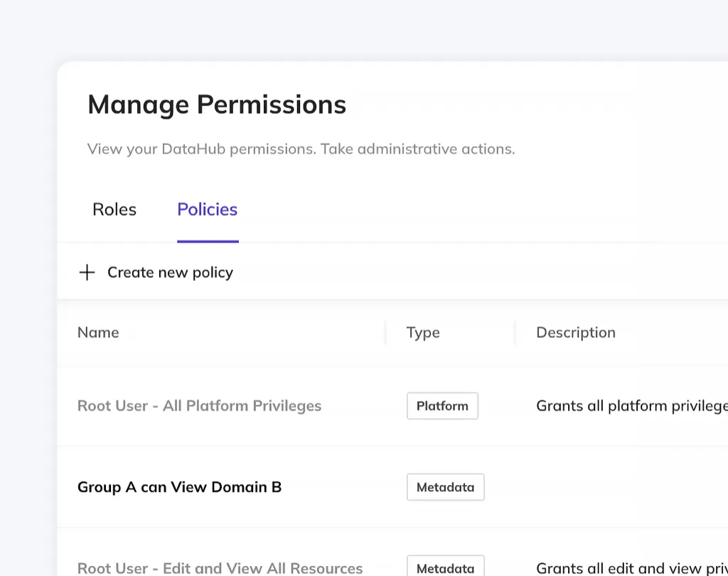Click the divider between Name and Type columns
The image size is (728, 576).
click(x=385, y=333)
